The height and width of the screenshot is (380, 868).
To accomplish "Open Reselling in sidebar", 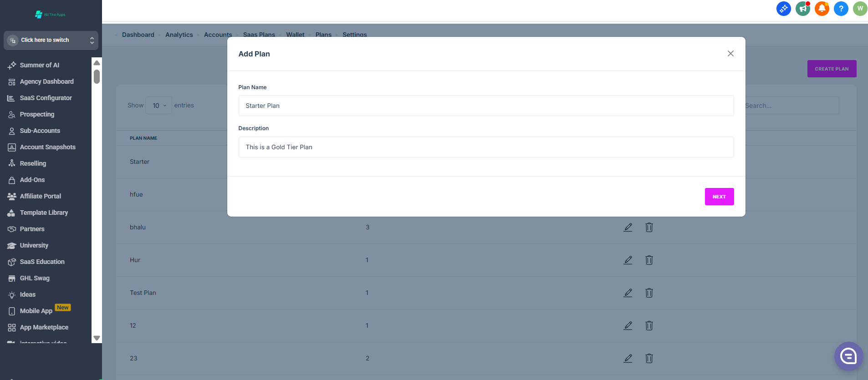I will [x=33, y=163].
